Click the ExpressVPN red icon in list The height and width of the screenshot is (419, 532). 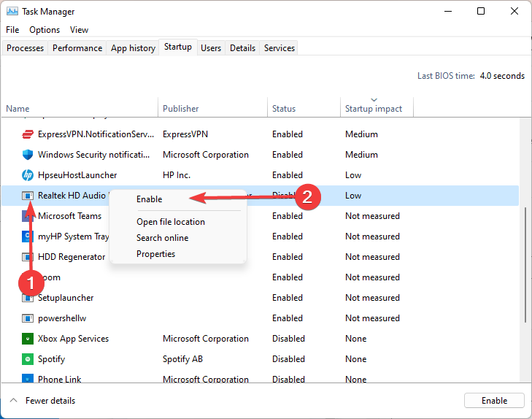pyautogui.click(x=28, y=134)
